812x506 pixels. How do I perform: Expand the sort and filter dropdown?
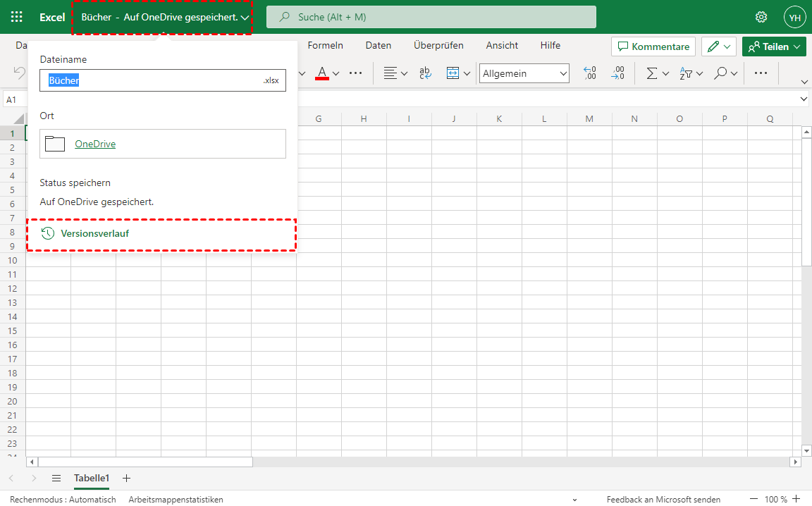click(x=699, y=73)
